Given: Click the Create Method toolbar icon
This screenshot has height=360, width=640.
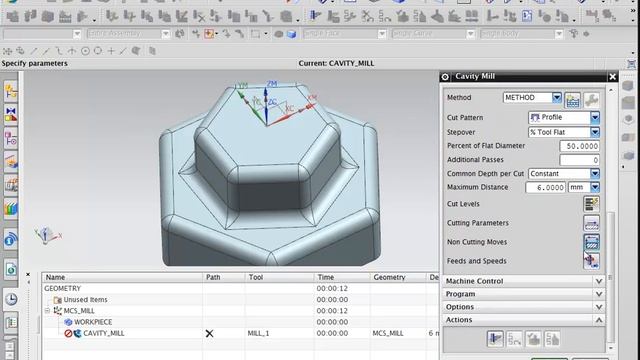Looking at the screenshot, I should [65, 17].
